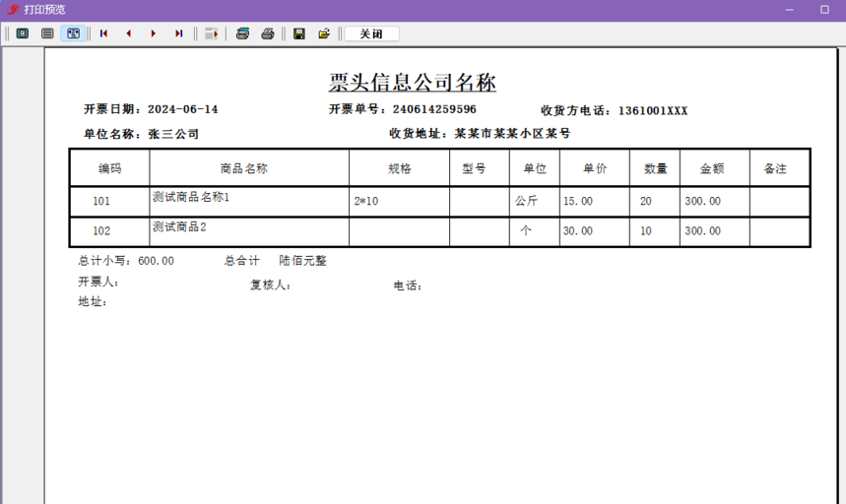Click the 型号 column header
846x504 pixels.
pos(474,168)
